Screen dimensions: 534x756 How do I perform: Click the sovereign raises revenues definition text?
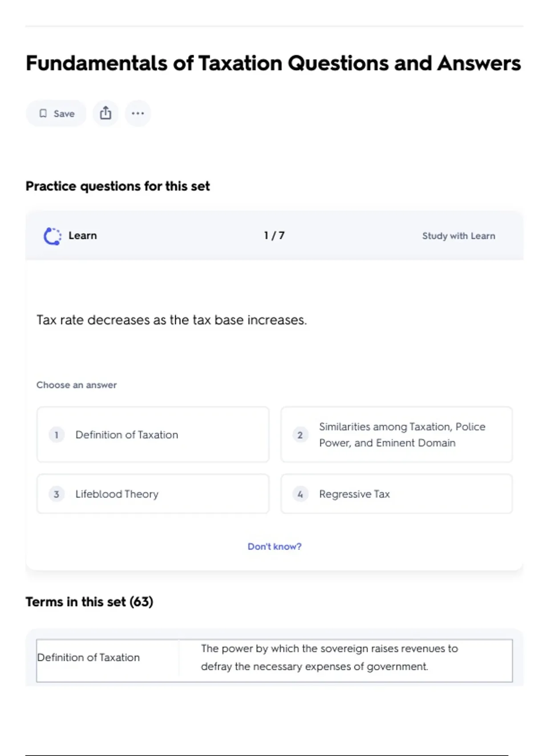(x=329, y=658)
